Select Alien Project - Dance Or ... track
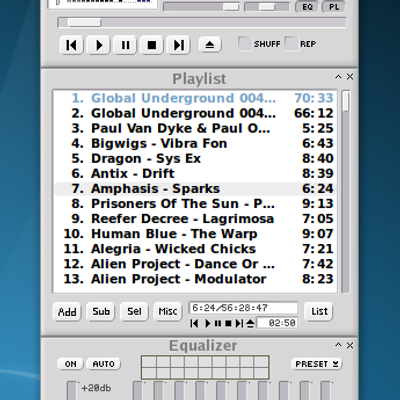This screenshot has width=400, height=400. click(195, 264)
